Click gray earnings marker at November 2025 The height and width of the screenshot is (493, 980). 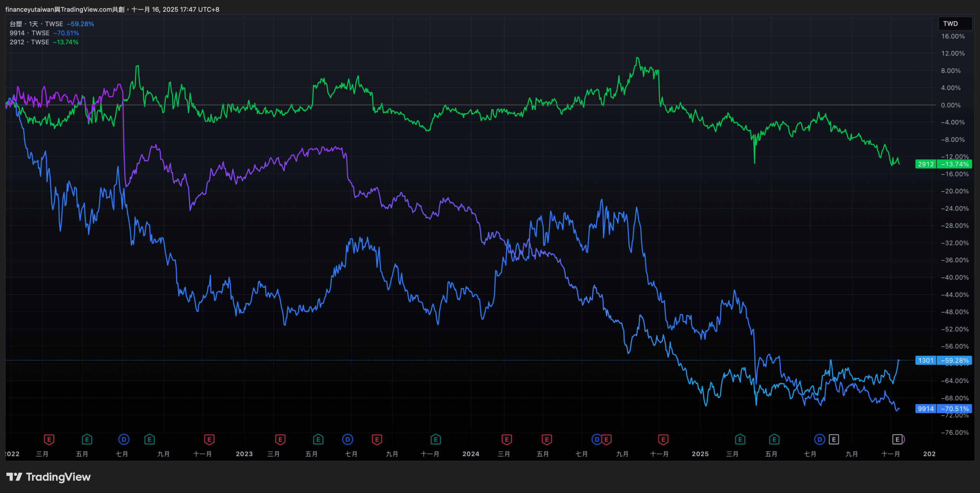click(897, 439)
